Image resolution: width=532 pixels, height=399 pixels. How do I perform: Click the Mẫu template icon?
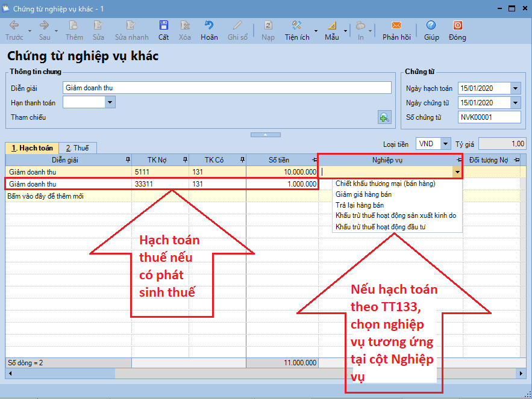pos(332,25)
